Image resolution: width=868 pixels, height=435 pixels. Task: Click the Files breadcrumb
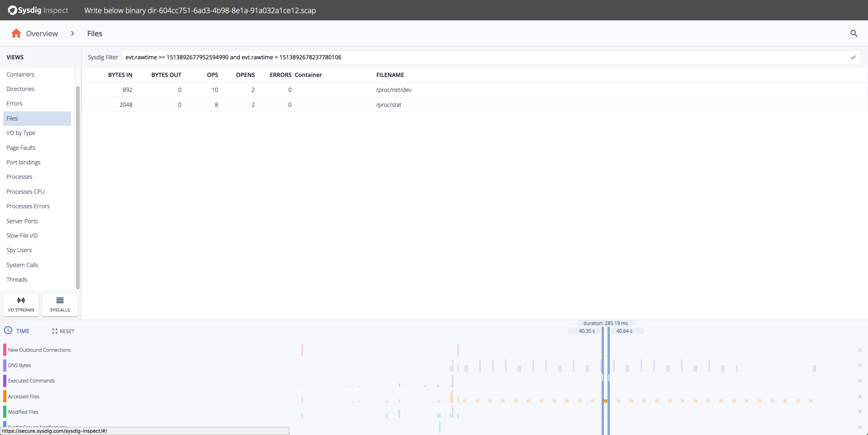[x=95, y=33]
